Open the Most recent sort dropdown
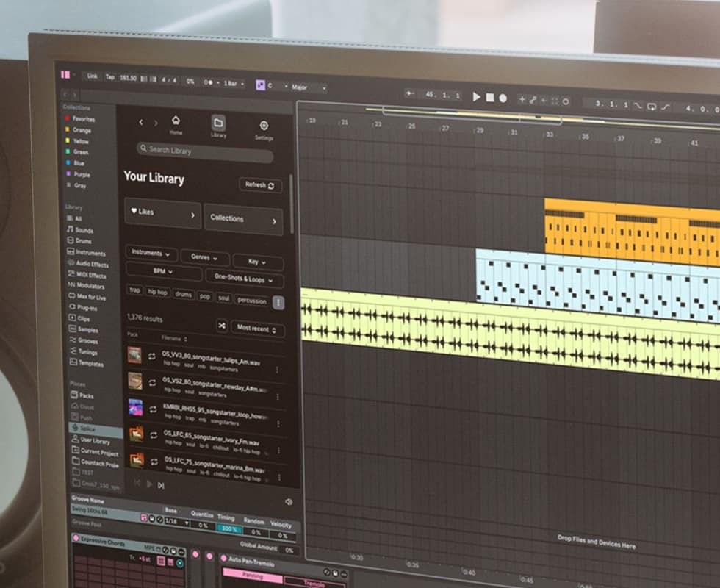 click(257, 329)
